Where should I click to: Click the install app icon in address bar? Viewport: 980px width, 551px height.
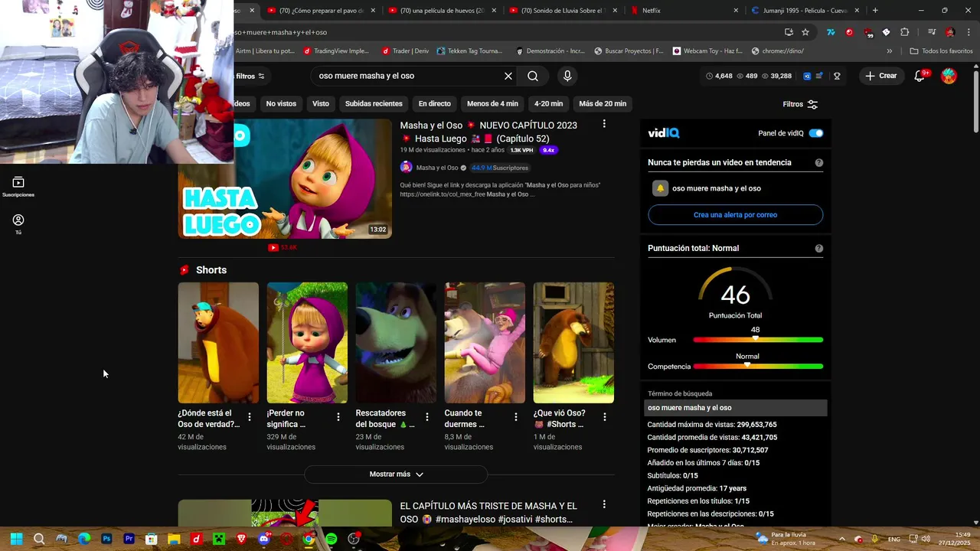tap(789, 32)
